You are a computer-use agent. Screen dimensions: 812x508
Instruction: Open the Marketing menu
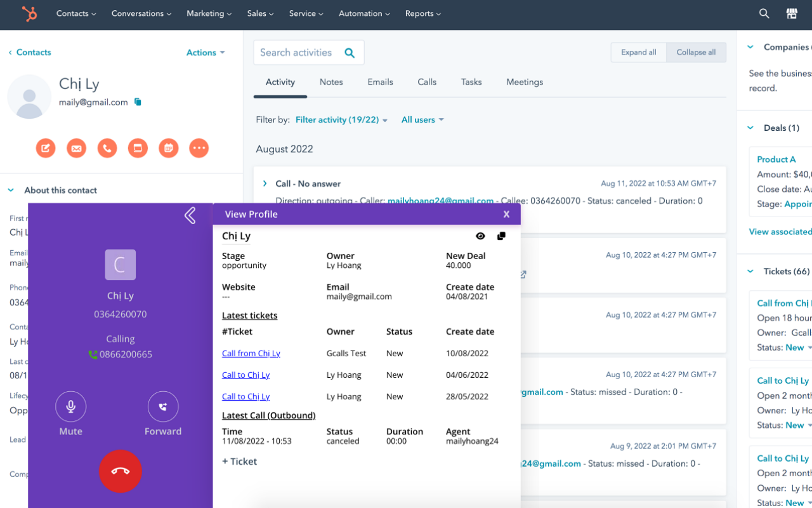209,13
